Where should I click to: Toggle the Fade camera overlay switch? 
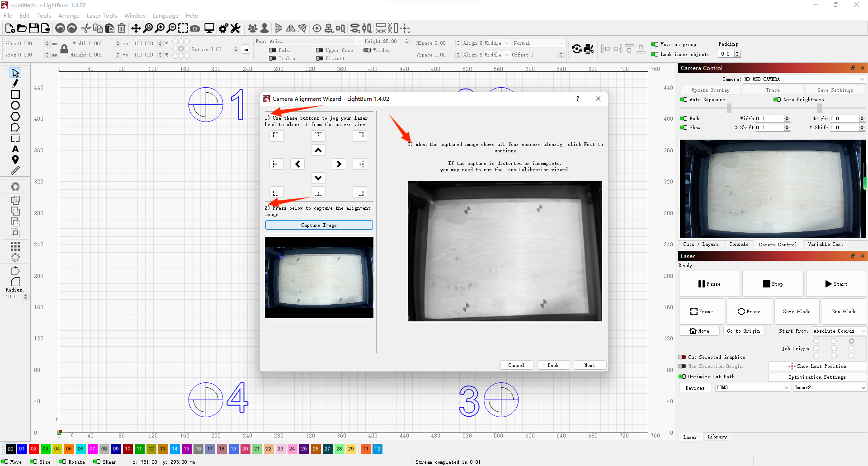tap(684, 118)
